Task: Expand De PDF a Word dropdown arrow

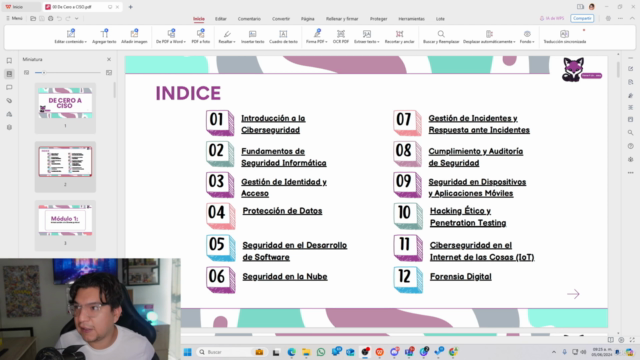Action: (185, 42)
